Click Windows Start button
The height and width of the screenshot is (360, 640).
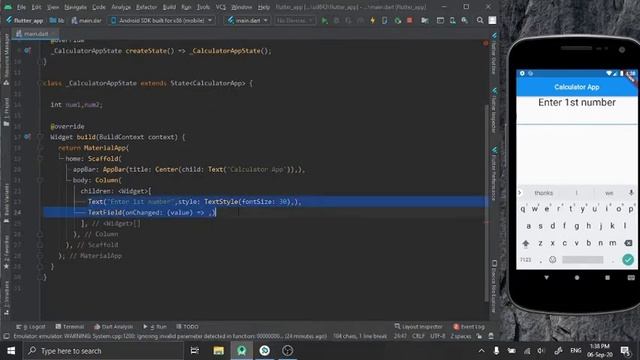[x=11, y=351]
